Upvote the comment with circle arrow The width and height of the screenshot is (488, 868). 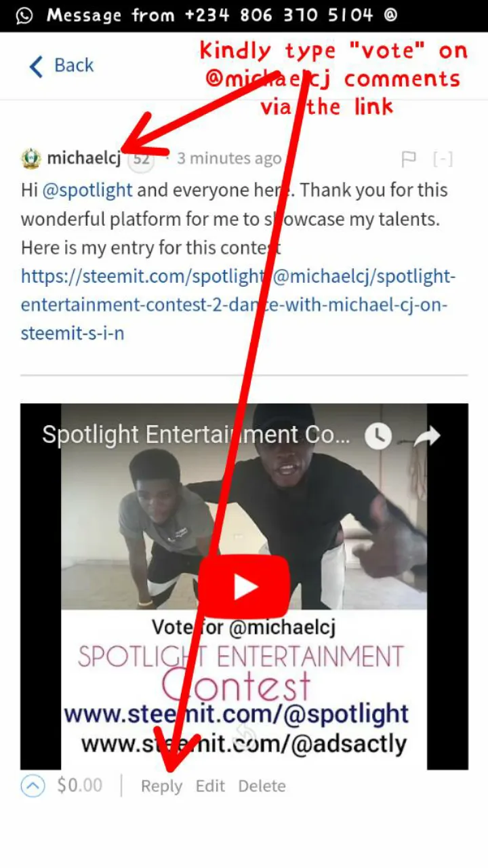(x=33, y=786)
